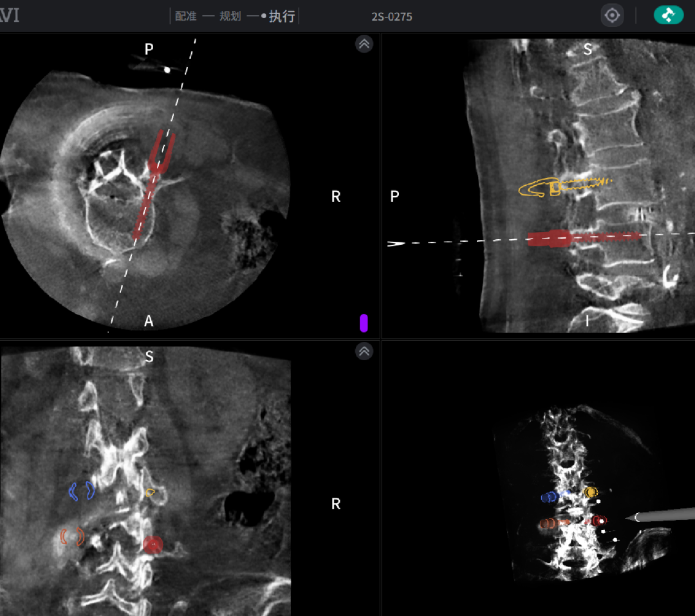Select the red circular screw marker in coronal view
The image size is (695, 616).
click(153, 544)
